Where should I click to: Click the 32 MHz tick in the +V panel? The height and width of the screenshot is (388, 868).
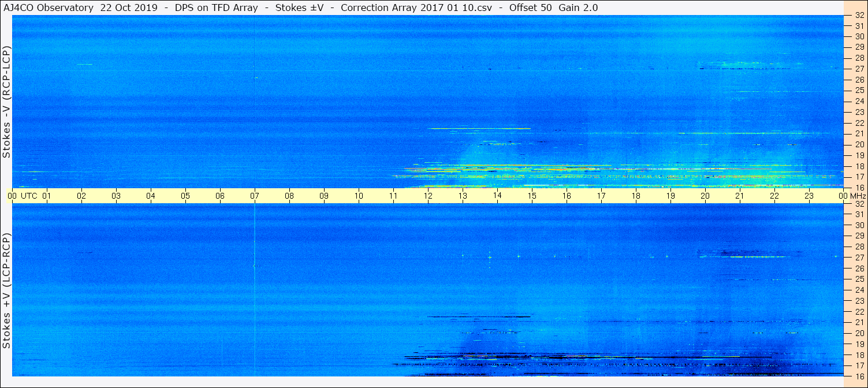click(859, 204)
